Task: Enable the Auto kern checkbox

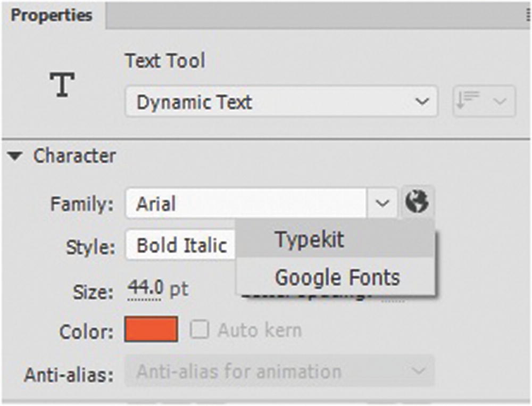Action: tap(199, 330)
